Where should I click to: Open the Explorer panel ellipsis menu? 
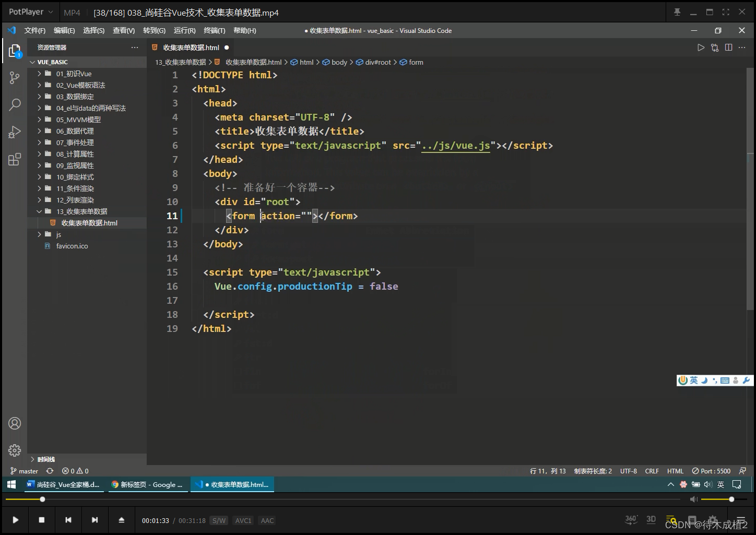(135, 47)
